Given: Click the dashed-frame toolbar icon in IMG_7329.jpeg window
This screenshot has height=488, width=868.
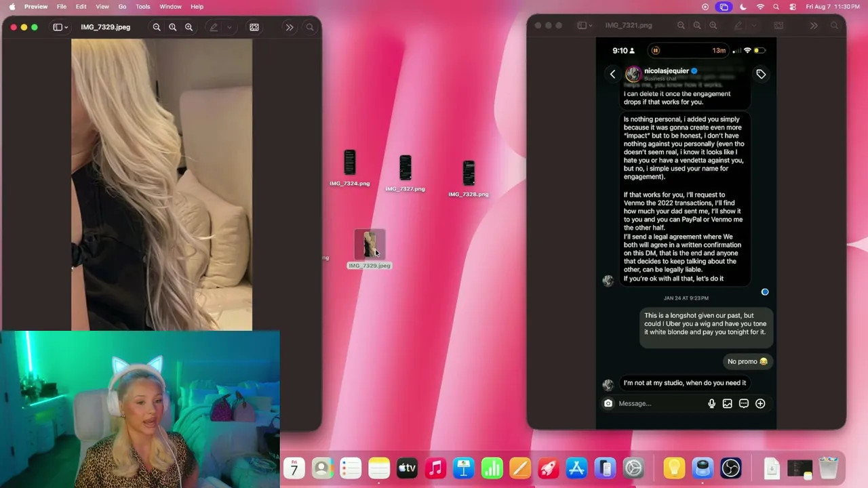Looking at the screenshot, I should pyautogui.click(x=254, y=27).
